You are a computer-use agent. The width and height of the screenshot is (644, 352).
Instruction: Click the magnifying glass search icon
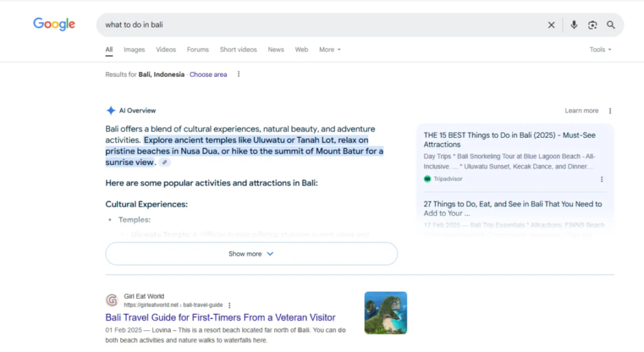610,25
